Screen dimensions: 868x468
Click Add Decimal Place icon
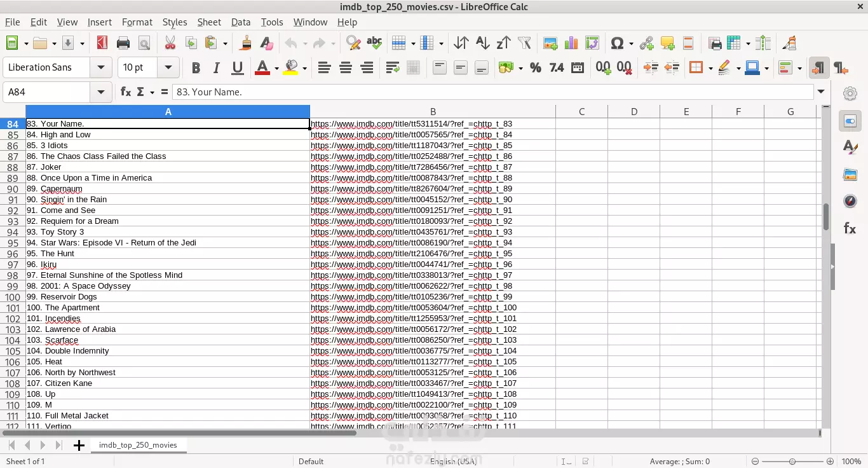(604, 67)
